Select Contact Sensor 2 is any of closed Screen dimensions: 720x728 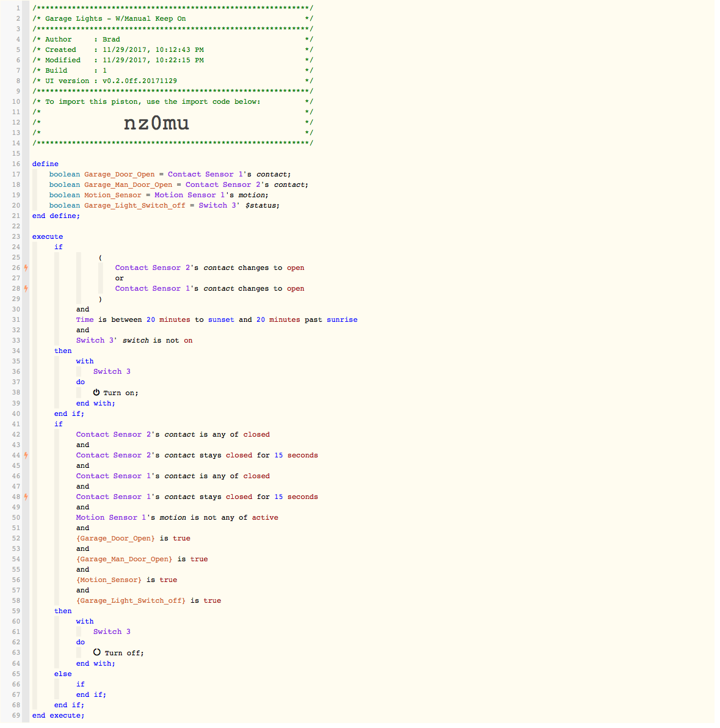pos(173,435)
